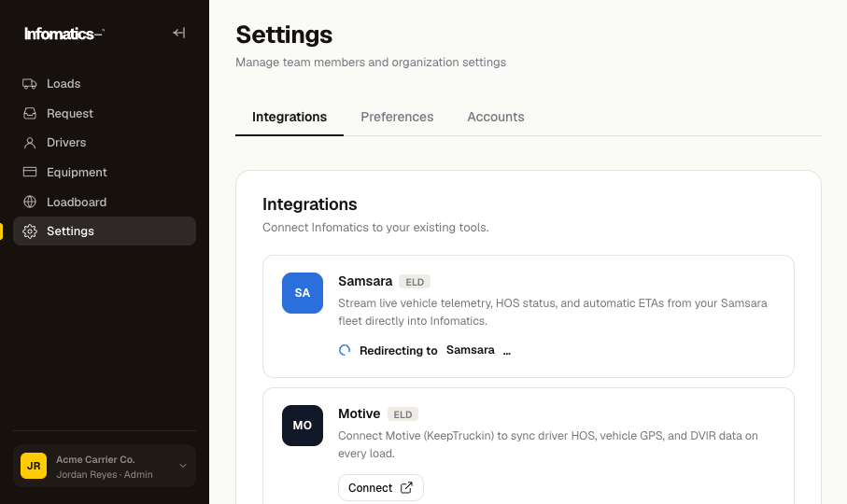Click the blue SA Samsara logo
Image resolution: width=847 pixels, height=504 pixels.
point(303,293)
